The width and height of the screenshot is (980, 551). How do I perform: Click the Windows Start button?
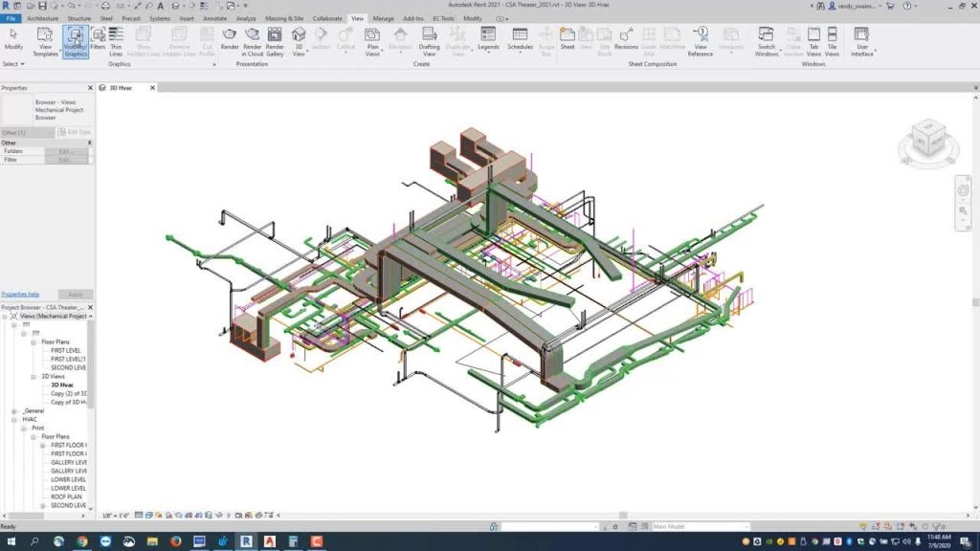coord(11,541)
